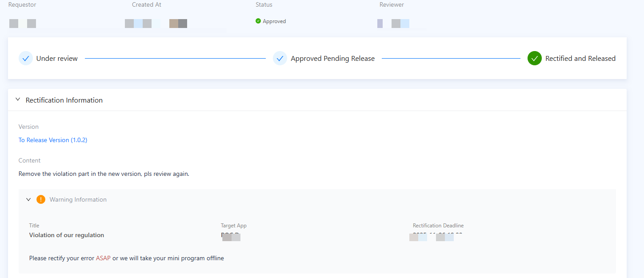Image resolution: width=644 pixels, height=278 pixels.
Task: Collapse the Warning Information panel chevron
Action: coord(28,199)
